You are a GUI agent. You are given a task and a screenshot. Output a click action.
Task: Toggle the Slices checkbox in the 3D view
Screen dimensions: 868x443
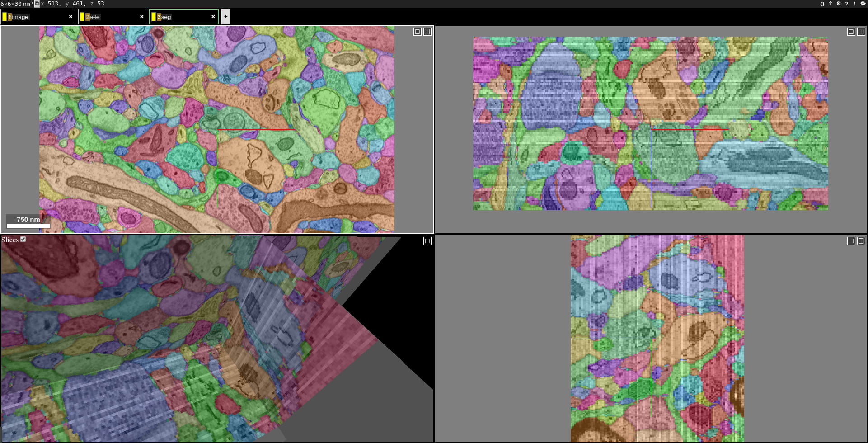pos(23,240)
